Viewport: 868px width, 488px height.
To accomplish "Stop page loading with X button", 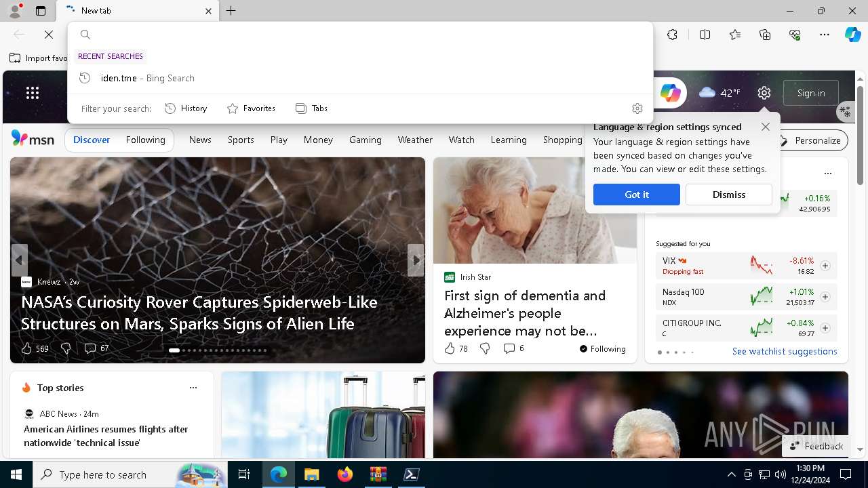I will [x=49, y=35].
